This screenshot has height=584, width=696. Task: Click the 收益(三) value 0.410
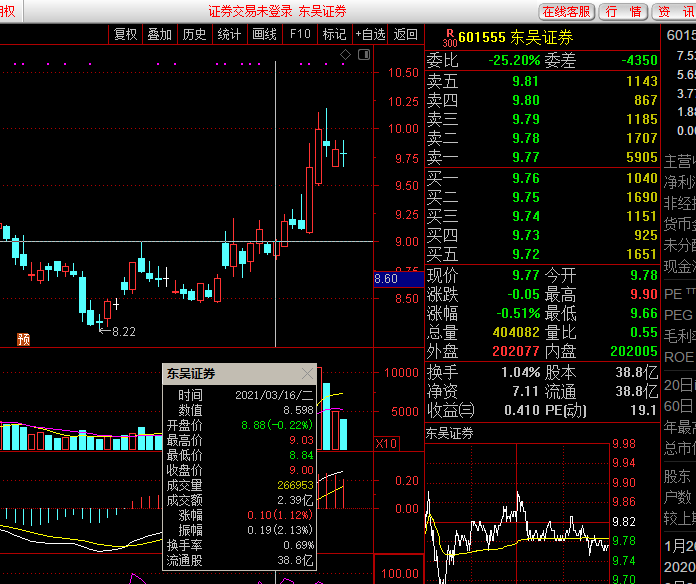click(x=522, y=410)
